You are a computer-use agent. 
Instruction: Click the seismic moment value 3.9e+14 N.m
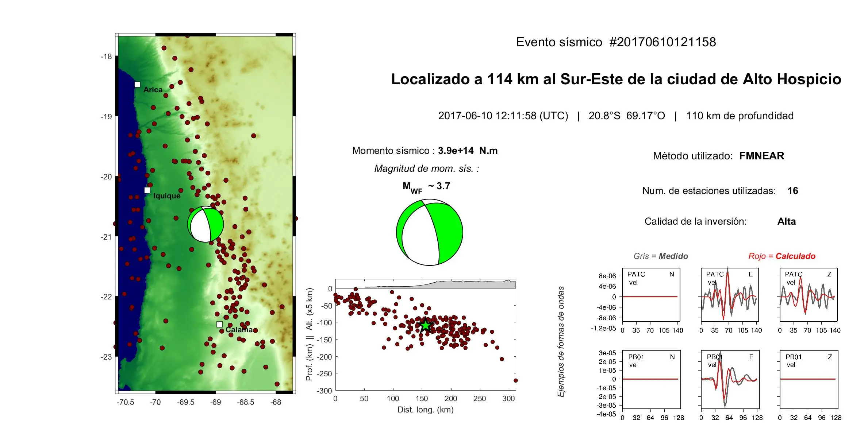[468, 151]
